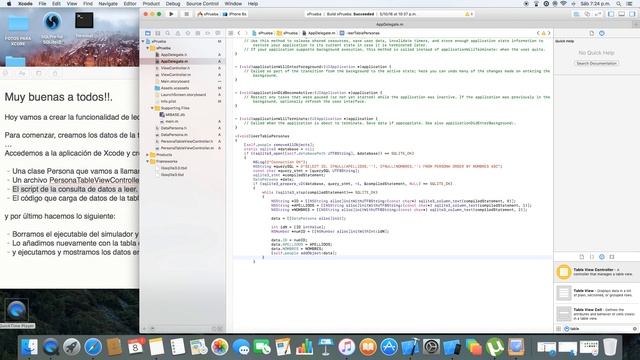
Task: Collapse the Frameworks group
Action: [148, 161]
